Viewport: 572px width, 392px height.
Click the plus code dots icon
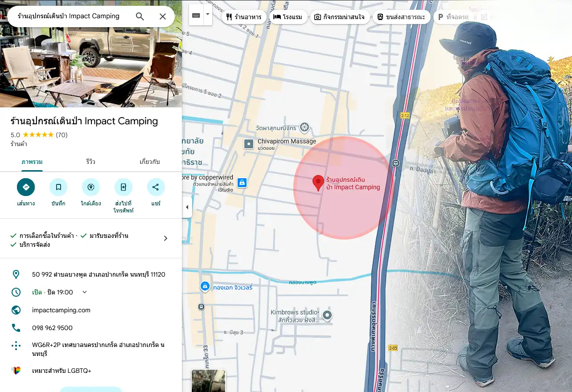coord(16,345)
